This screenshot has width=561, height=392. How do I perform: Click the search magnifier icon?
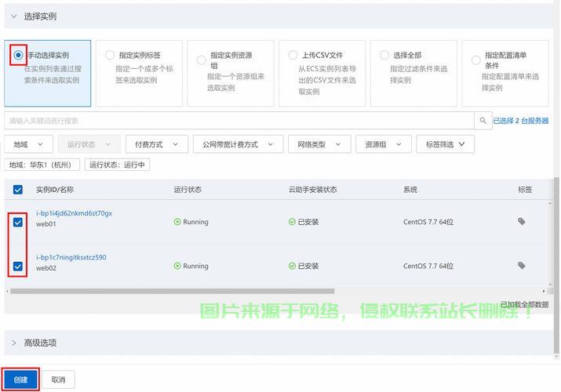[x=483, y=121]
